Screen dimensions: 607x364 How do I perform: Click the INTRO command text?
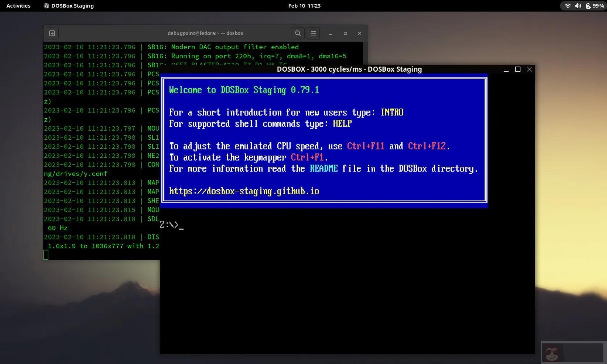tap(392, 112)
